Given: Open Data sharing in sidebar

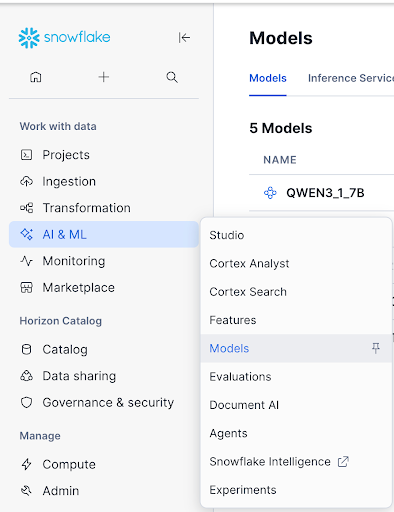Looking at the screenshot, I should pos(104,376).
